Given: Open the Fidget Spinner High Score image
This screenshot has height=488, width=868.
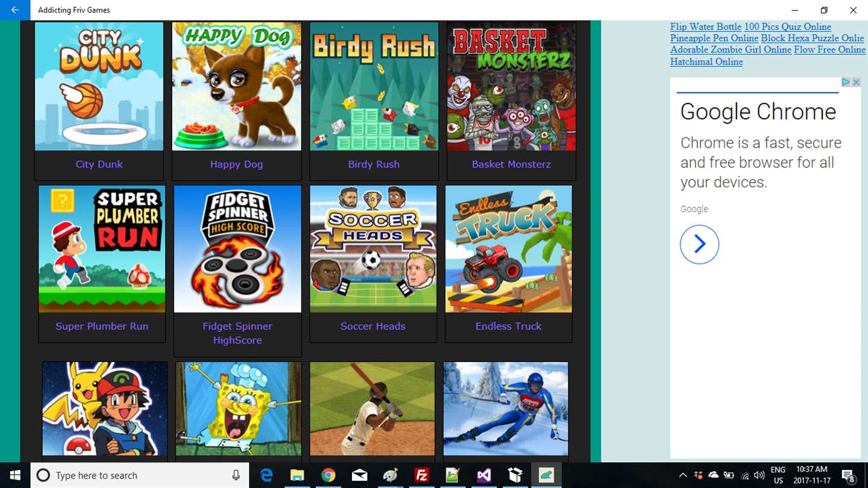Looking at the screenshot, I should tap(237, 249).
